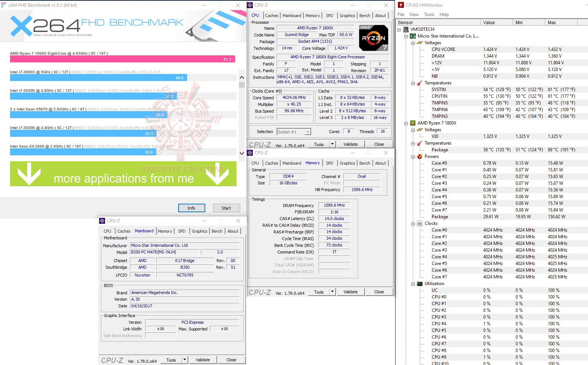Click the Intel Xeon E5-2690 result bar
Viewport: 588px width, 365px height.
coord(83,152)
